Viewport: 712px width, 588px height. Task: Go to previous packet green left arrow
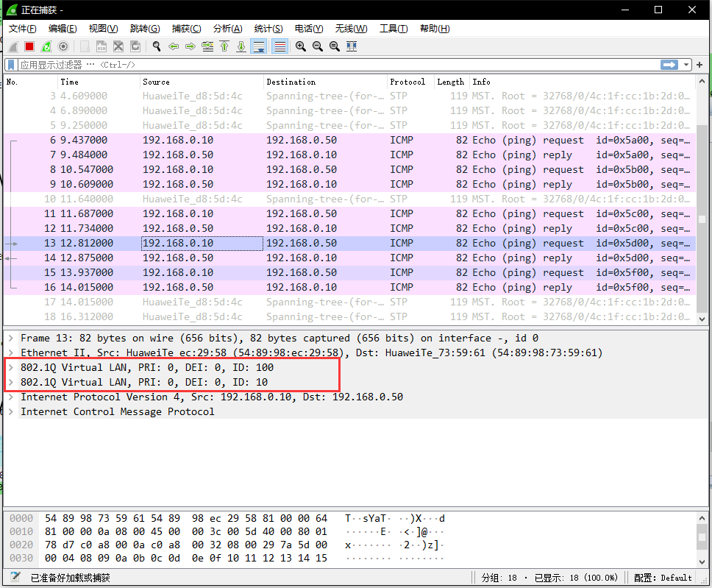click(174, 46)
